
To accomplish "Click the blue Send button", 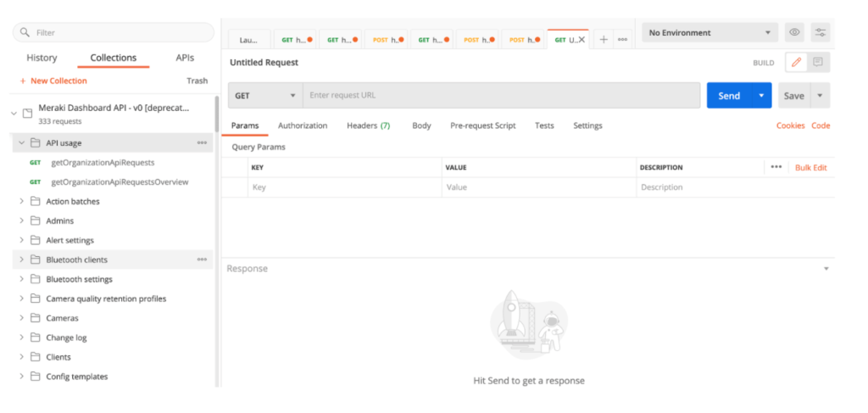I will click(728, 95).
